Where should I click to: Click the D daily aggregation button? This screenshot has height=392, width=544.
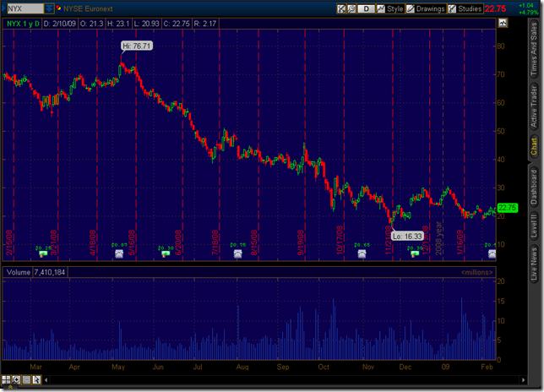(366, 8)
